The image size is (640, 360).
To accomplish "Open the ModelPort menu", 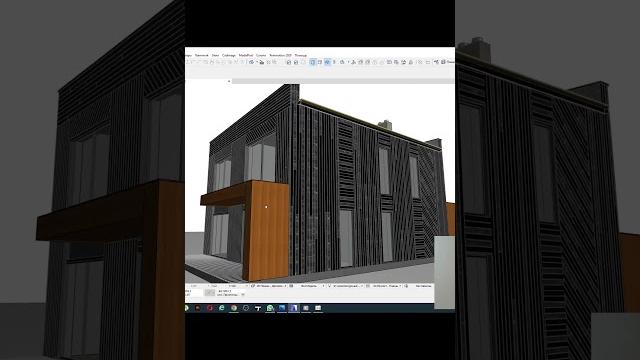I will (x=246, y=55).
